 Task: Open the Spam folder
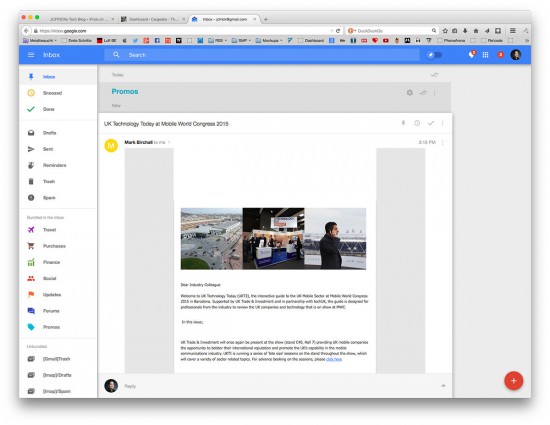pyautogui.click(x=58, y=197)
